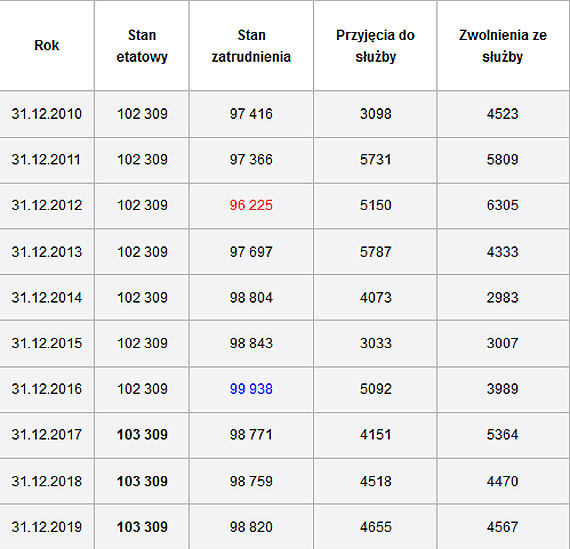This screenshot has height=549, width=570.
Task: Click dismissals value 2983
Action: (x=502, y=298)
